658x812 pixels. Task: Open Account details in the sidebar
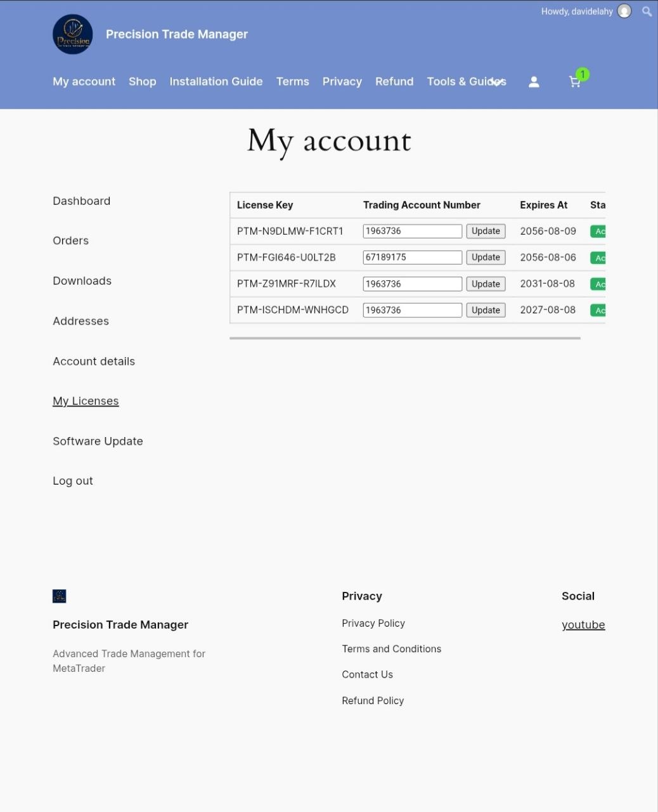click(94, 361)
